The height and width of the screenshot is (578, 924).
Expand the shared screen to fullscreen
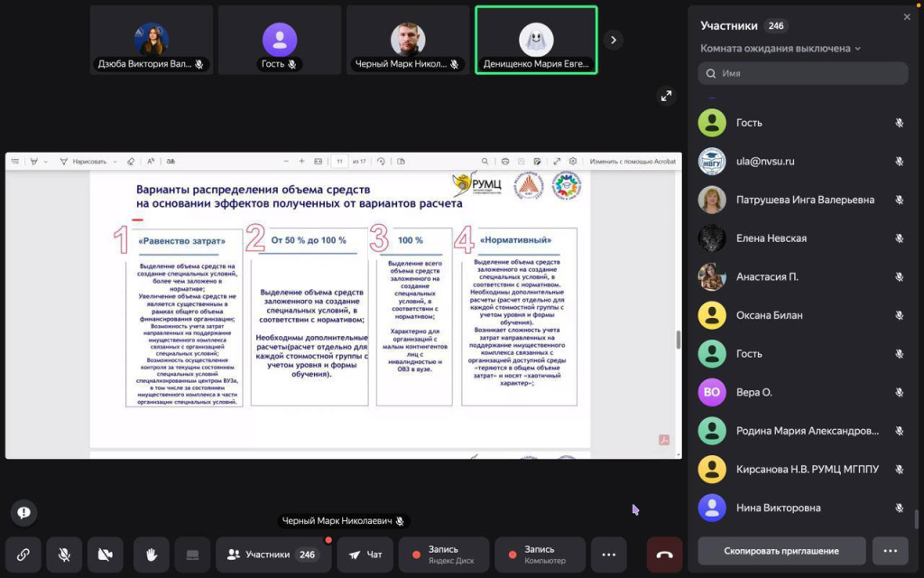[666, 95]
